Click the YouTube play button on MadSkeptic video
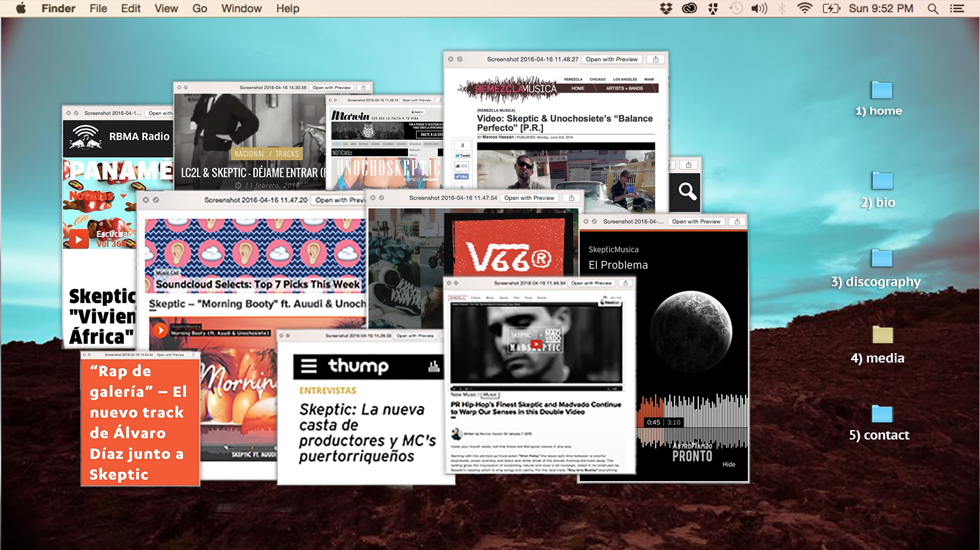 pyautogui.click(x=536, y=344)
